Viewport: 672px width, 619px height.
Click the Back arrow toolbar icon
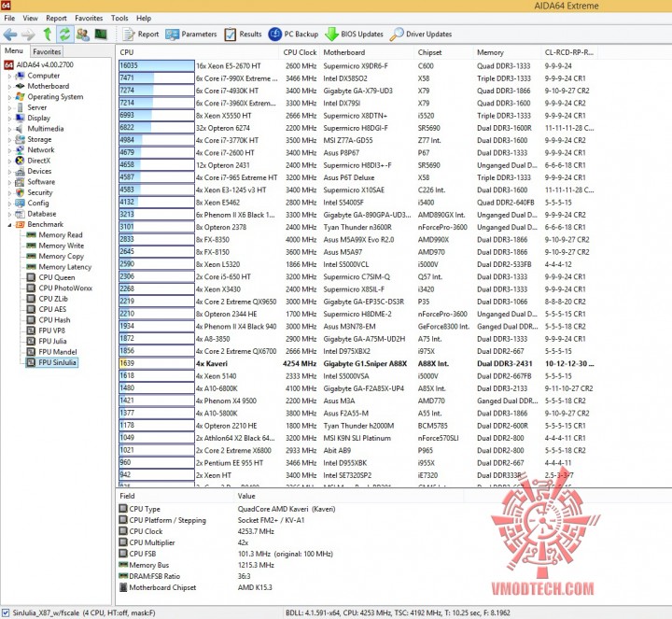pyautogui.click(x=10, y=34)
